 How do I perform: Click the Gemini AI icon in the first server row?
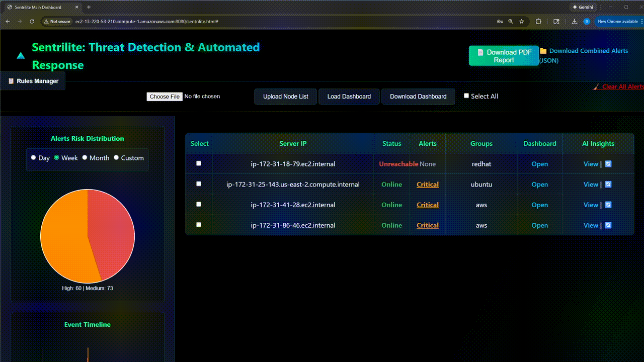[608, 164]
